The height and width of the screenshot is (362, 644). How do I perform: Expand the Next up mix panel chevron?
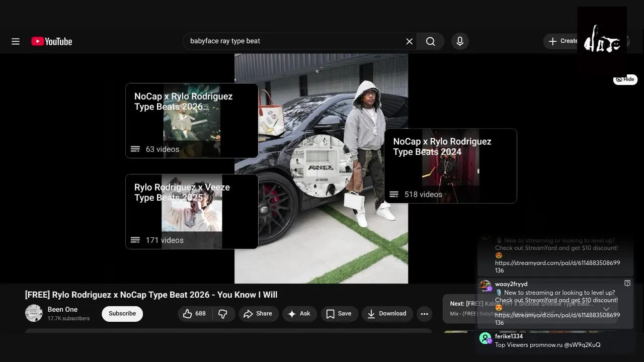point(606,309)
